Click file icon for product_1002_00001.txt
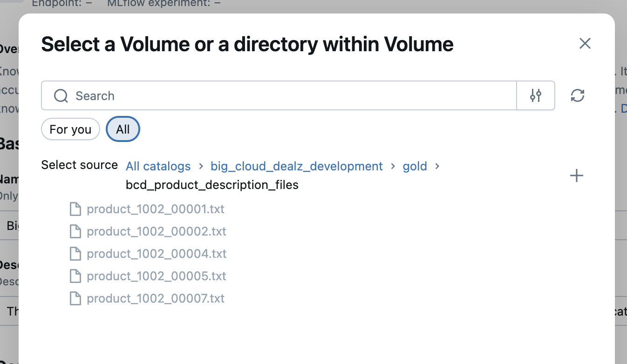The width and height of the screenshot is (627, 364). (75, 209)
